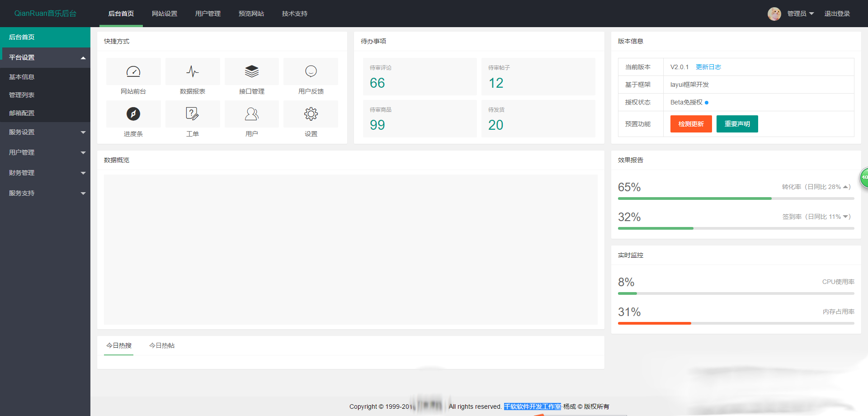
Task: Open the 待审评论 card showing 66
Action: [420, 76]
